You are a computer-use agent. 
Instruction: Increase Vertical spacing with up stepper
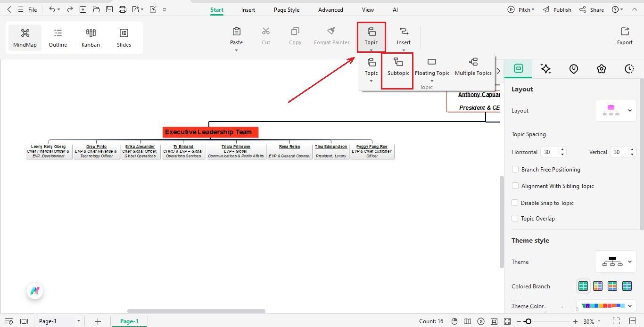click(632, 149)
